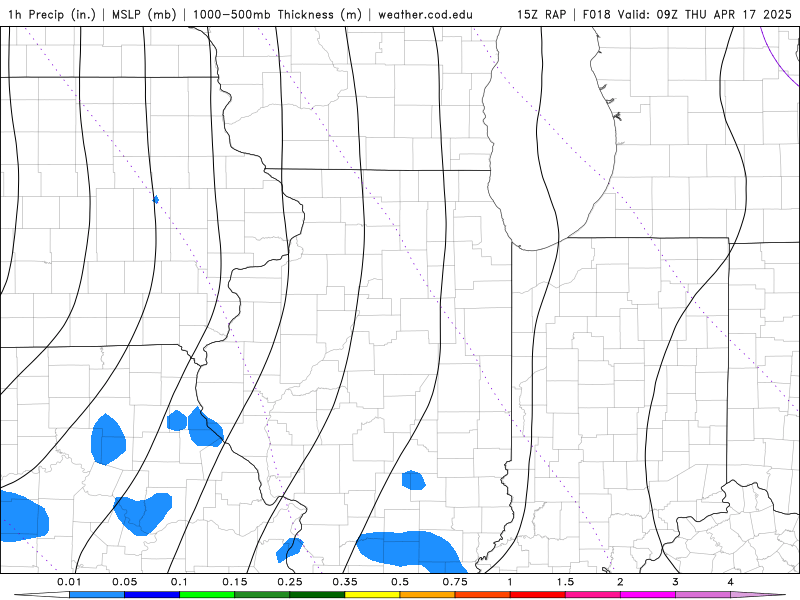800x600 pixels.
Task: Click the 0.01 legend value
Action: pyautogui.click(x=69, y=582)
